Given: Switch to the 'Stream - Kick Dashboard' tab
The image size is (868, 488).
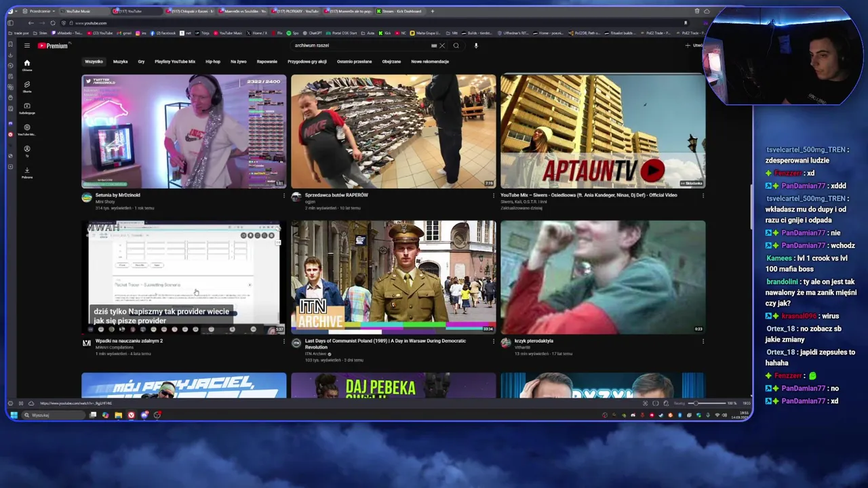Looking at the screenshot, I should point(401,12).
